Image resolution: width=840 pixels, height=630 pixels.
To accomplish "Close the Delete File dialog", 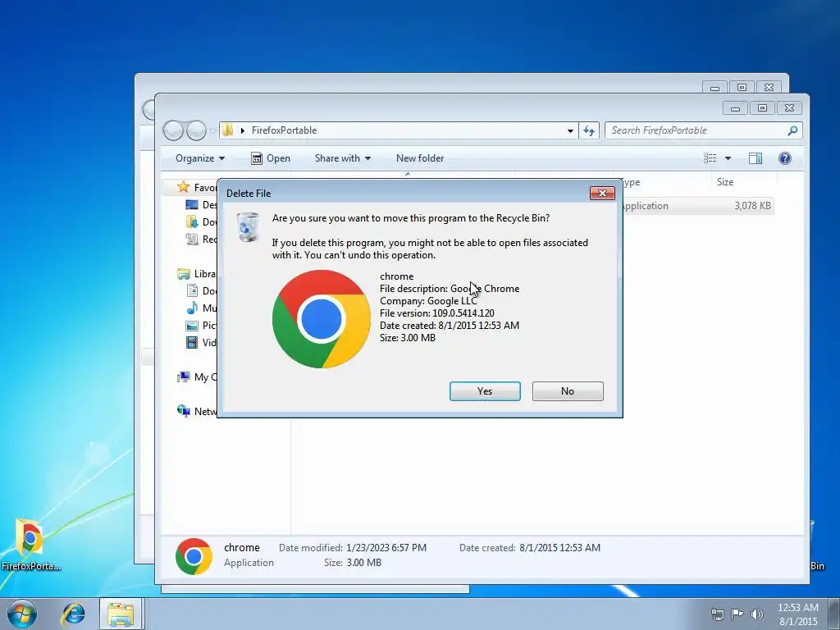I will click(602, 194).
